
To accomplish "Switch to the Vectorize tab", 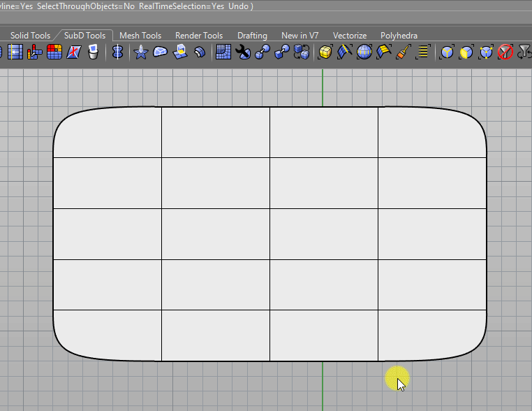I will pyautogui.click(x=350, y=36).
